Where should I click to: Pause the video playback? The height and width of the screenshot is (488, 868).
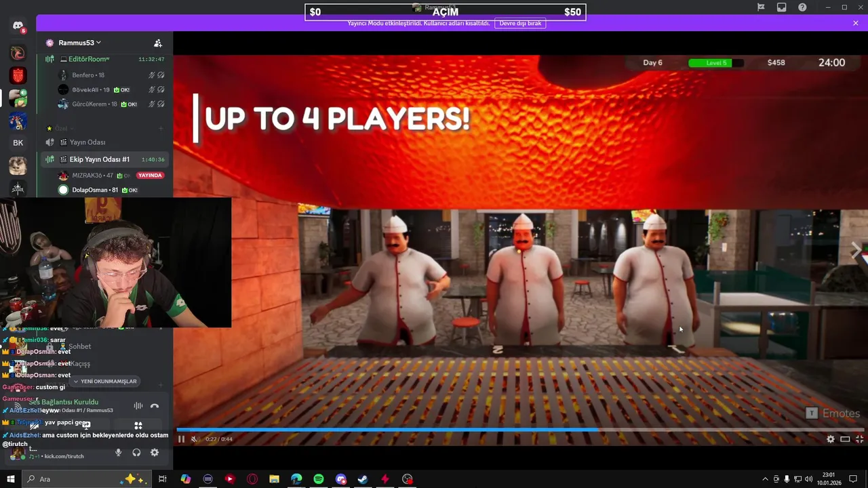(181, 439)
